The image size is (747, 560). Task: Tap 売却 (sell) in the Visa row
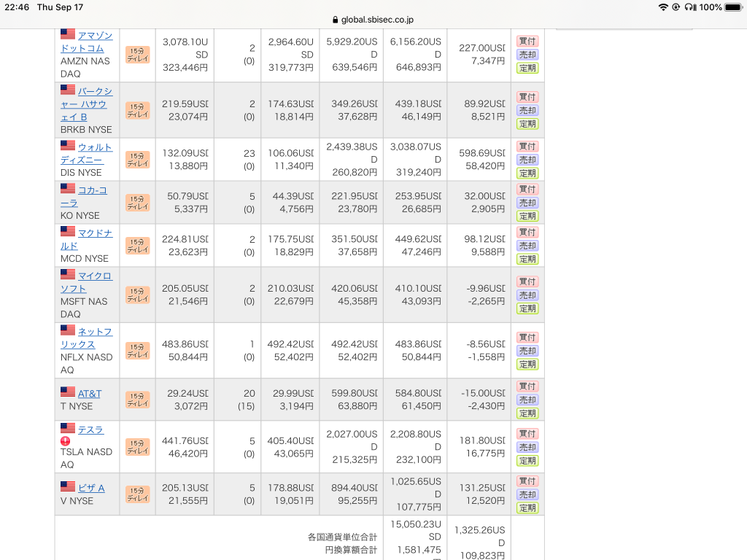(x=527, y=495)
